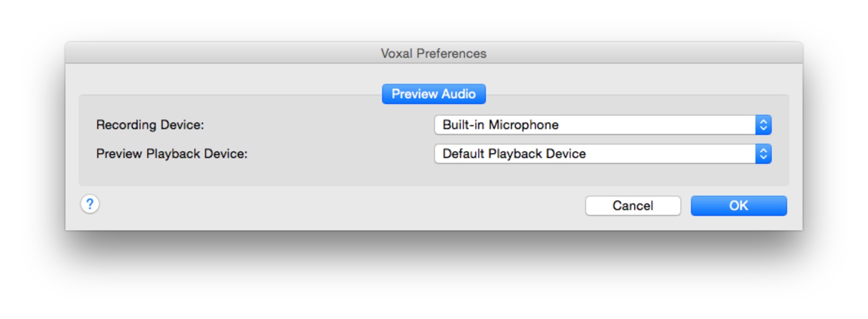Click the Preview Playback Device blue arrow icon
This screenshot has height=319, width=868.
point(763,154)
